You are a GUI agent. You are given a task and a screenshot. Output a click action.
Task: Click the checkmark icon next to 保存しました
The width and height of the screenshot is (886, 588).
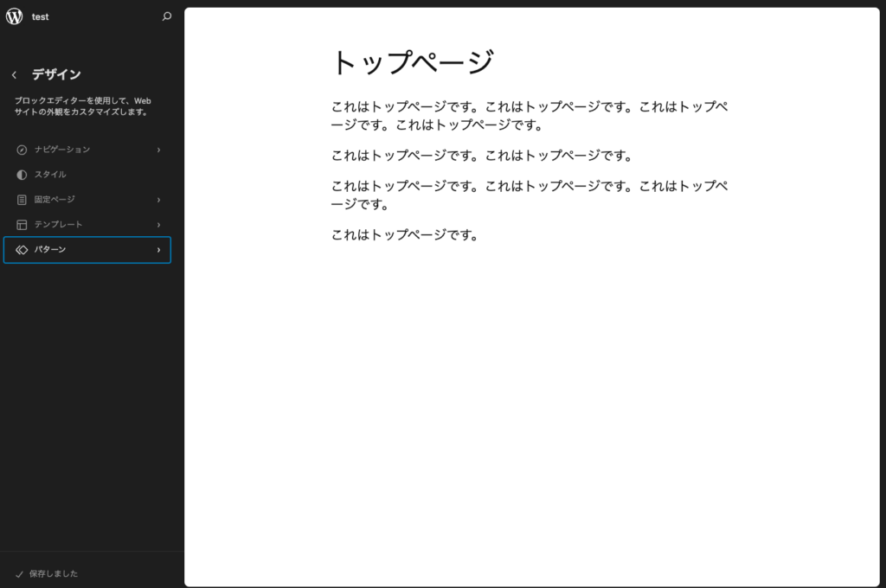point(19,573)
